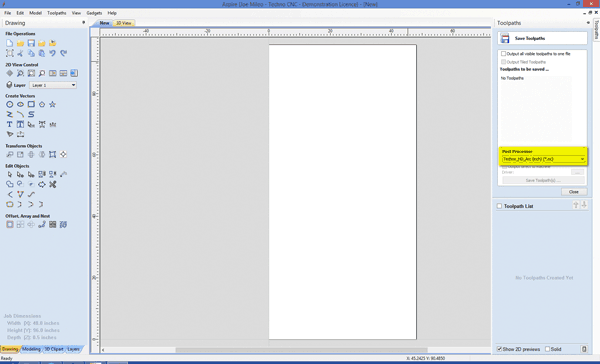The width and height of the screenshot is (600, 364).
Task: Select the Draw Rectangle tool
Action: [31, 104]
